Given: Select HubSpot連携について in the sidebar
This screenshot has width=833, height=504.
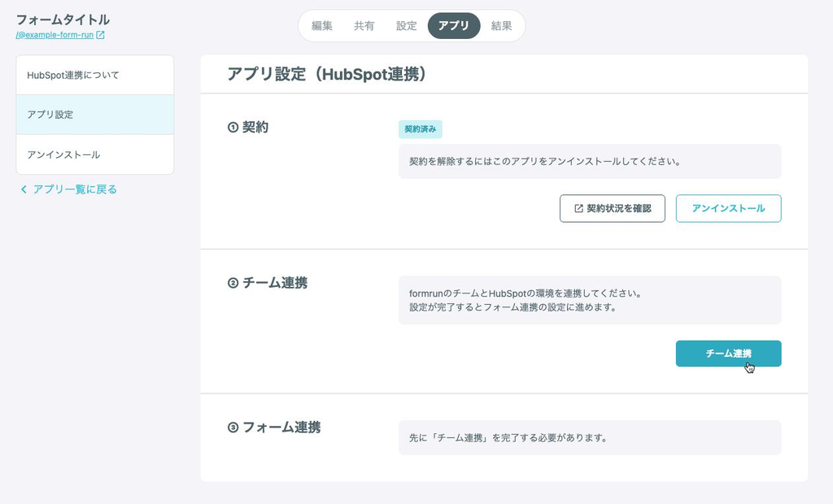Looking at the screenshot, I should (95, 75).
